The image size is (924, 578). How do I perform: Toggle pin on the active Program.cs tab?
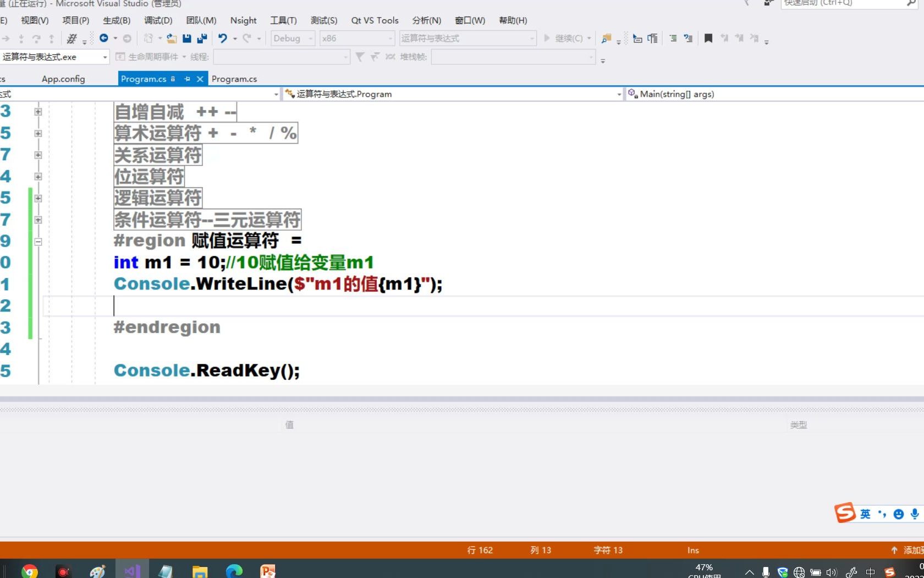(x=187, y=79)
